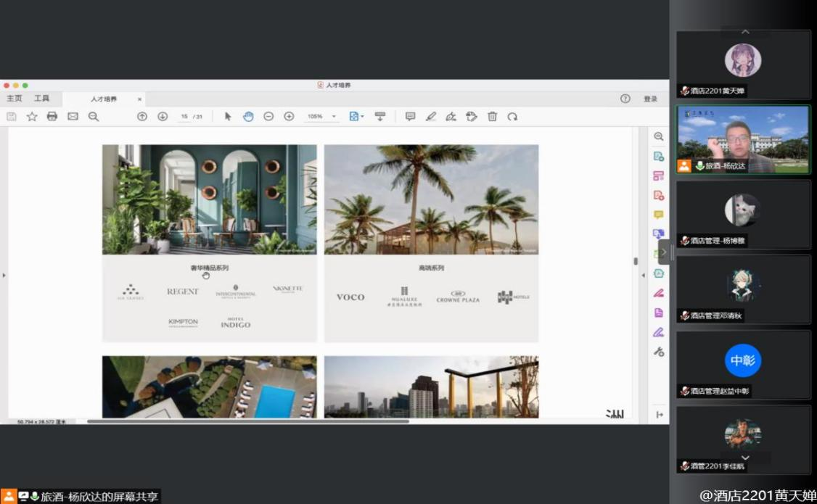Click the trash delete icon in toolbar
This screenshot has height=504, width=817.
[x=492, y=116]
